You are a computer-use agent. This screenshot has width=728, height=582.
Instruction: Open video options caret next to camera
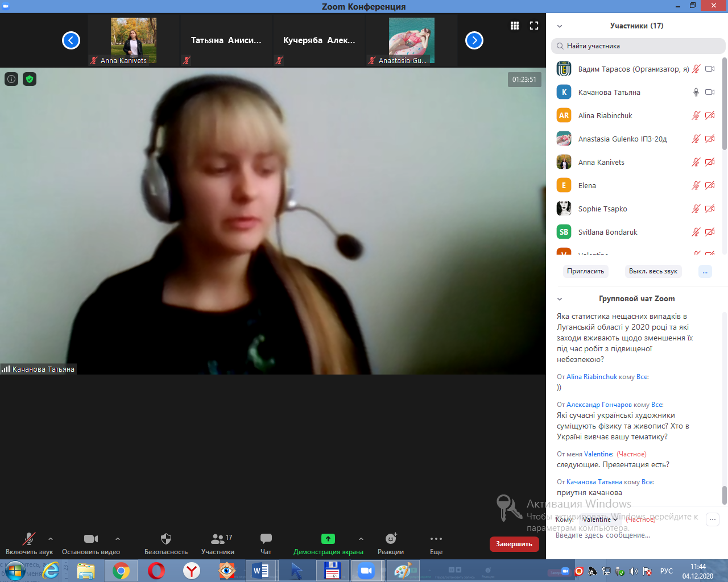pos(118,539)
